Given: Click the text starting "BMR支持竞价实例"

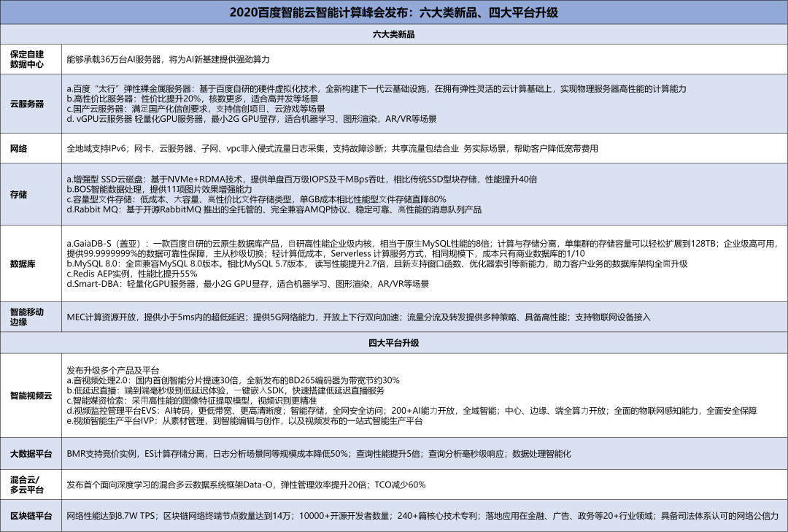Looking at the screenshot, I should [x=319, y=454].
